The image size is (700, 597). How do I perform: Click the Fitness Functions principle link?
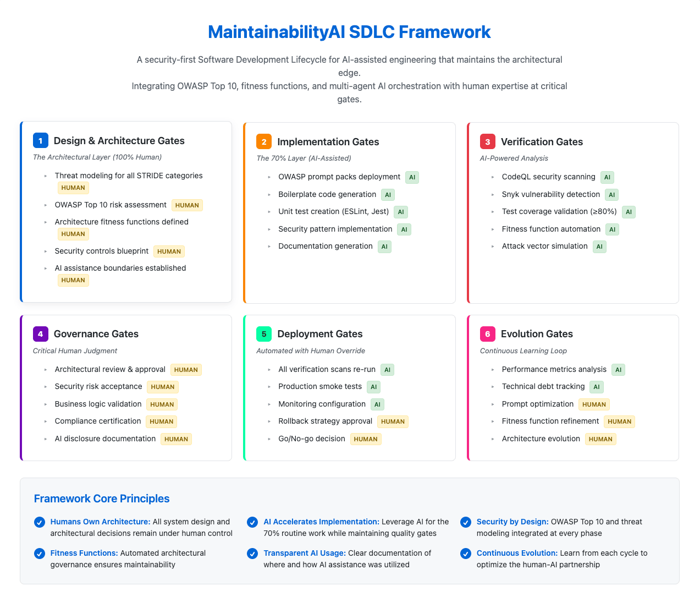point(84,553)
